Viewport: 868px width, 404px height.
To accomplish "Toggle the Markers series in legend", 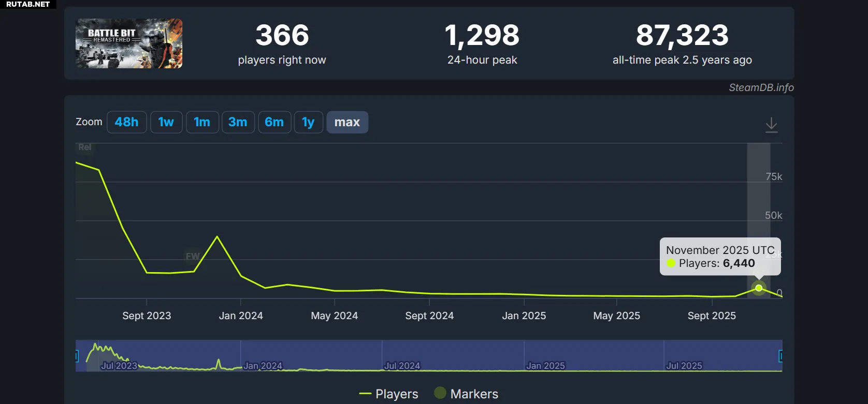I will 466,394.
